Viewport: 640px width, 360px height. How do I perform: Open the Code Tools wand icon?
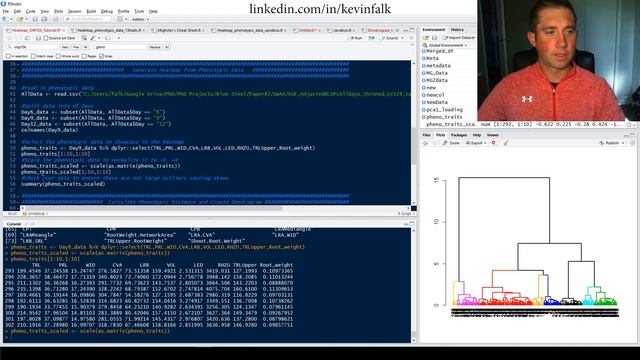click(x=93, y=38)
